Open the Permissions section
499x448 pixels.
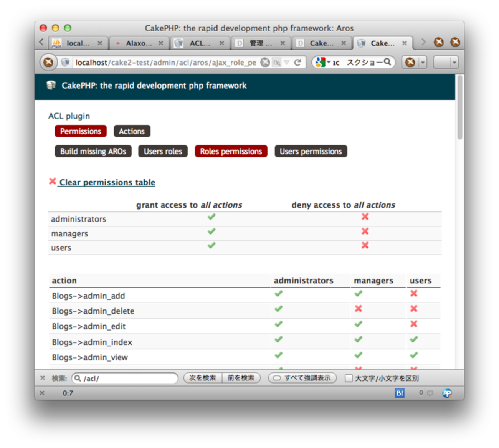(x=81, y=131)
